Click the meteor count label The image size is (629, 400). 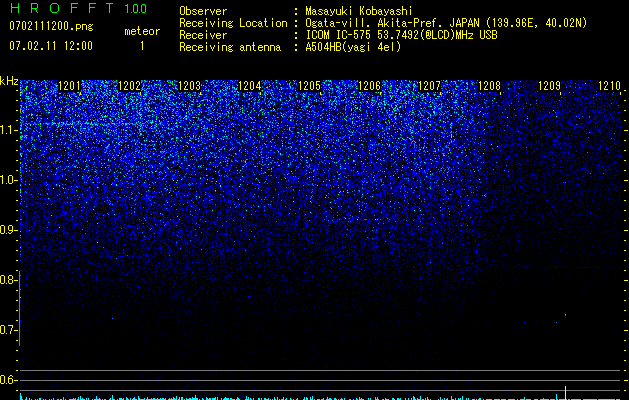point(142,31)
